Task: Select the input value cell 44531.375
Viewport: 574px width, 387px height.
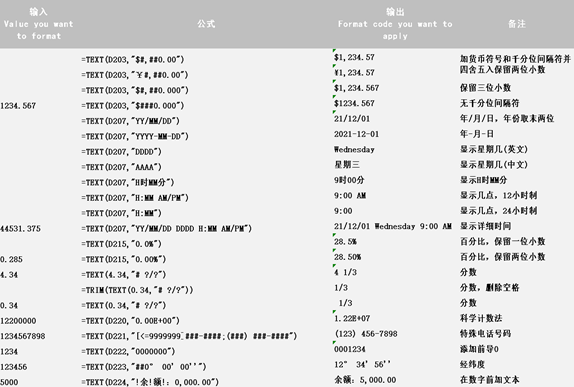Action: (x=20, y=229)
